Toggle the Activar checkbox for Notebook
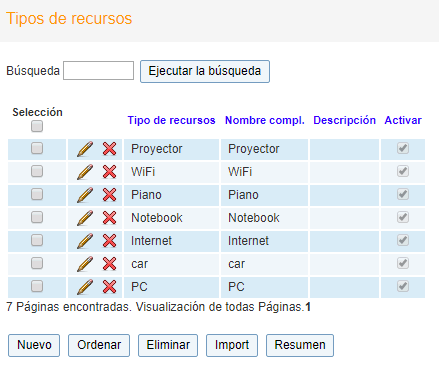 [x=403, y=217]
